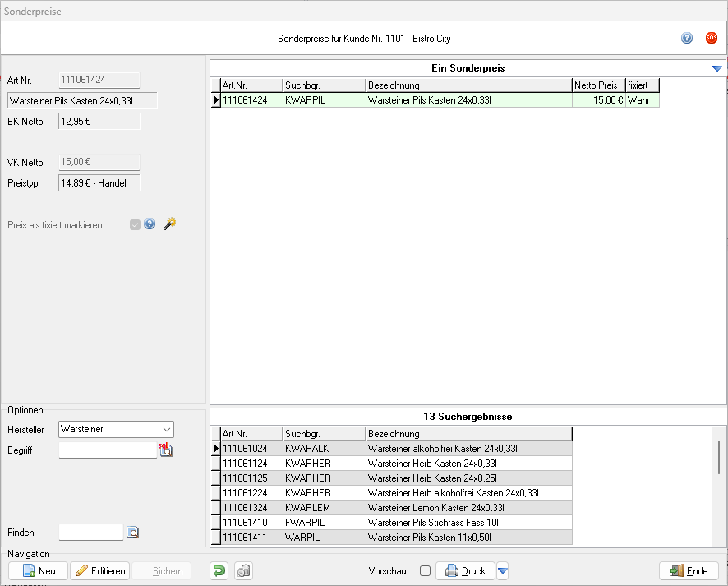This screenshot has width=728, height=586.
Task: Toggle the Vorschau checkbox
Action: coord(425,571)
